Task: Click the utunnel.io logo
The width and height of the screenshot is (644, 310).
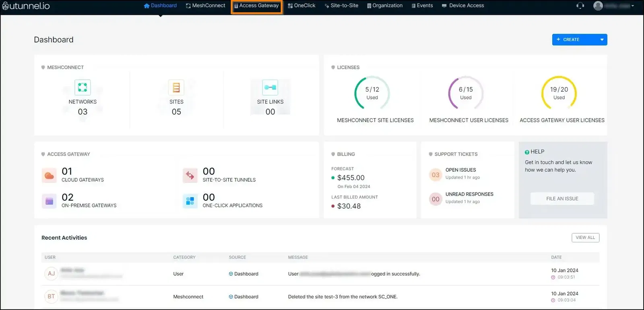Action: point(26,6)
